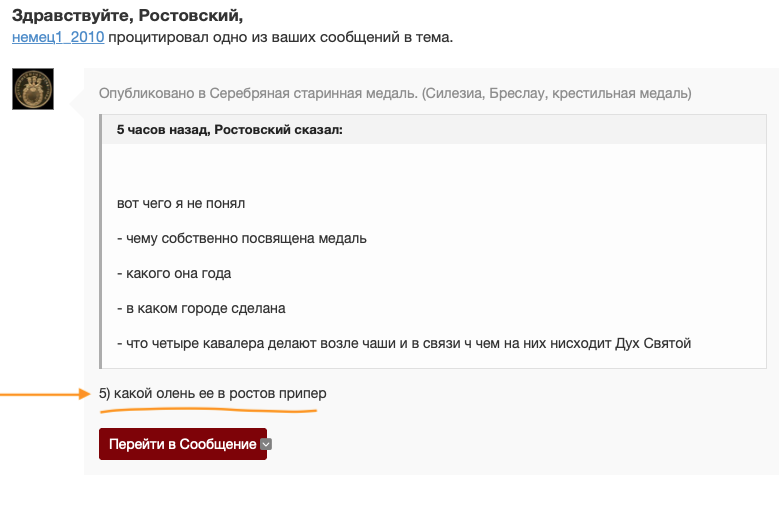Click the quoted line 'вот чего я не понял'
Screen dimensions: 779x508
(x=181, y=204)
